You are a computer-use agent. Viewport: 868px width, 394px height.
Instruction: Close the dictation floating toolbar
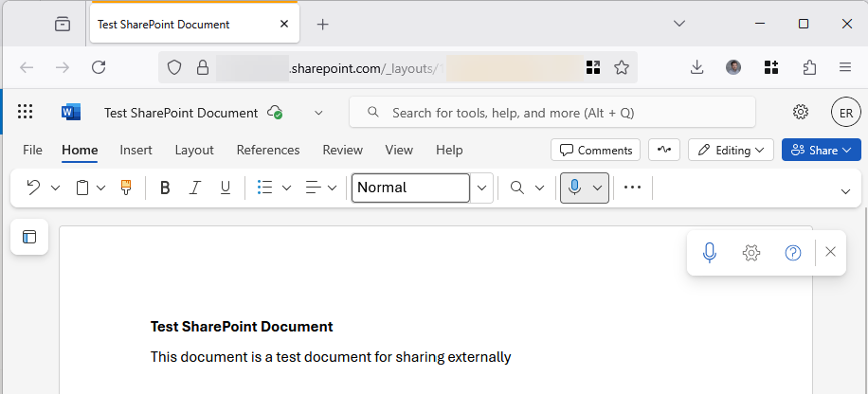tap(830, 252)
